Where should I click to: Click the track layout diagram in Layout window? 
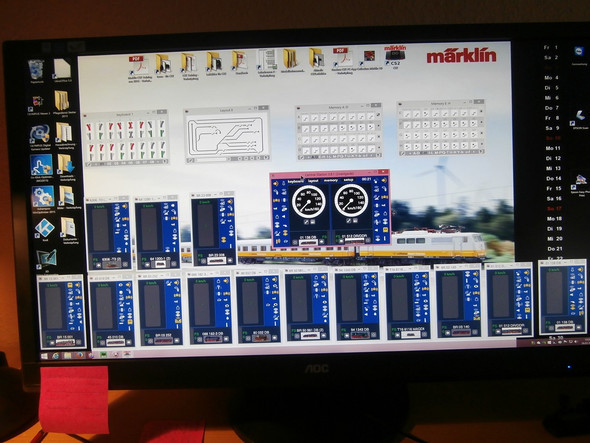point(227,135)
